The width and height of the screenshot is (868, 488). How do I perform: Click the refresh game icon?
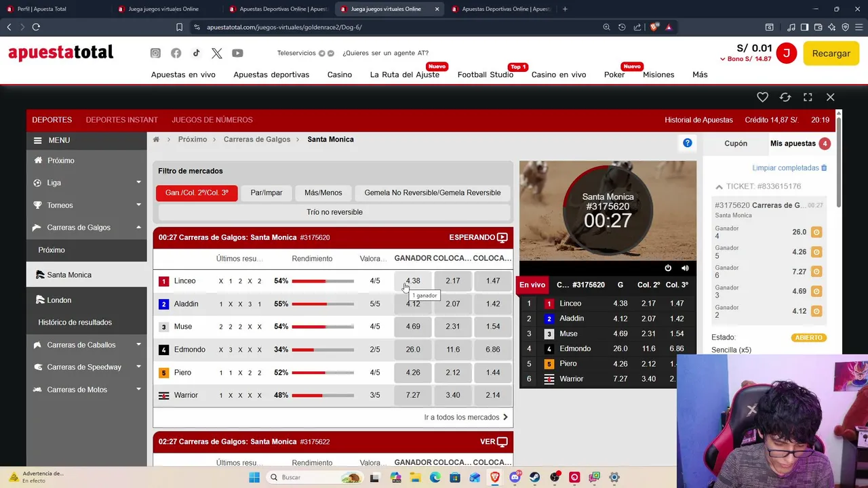click(785, 97)
